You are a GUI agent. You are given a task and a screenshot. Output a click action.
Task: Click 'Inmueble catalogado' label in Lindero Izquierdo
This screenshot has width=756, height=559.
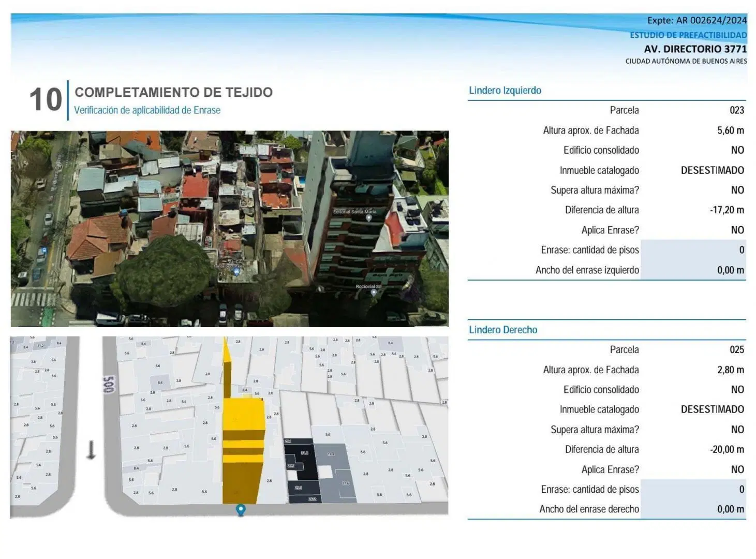(599, 170)
